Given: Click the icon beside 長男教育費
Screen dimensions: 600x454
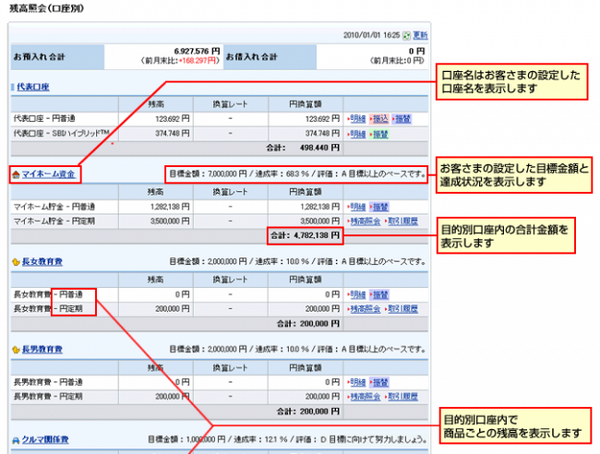Looking at the screenshot, I should 16,350.
